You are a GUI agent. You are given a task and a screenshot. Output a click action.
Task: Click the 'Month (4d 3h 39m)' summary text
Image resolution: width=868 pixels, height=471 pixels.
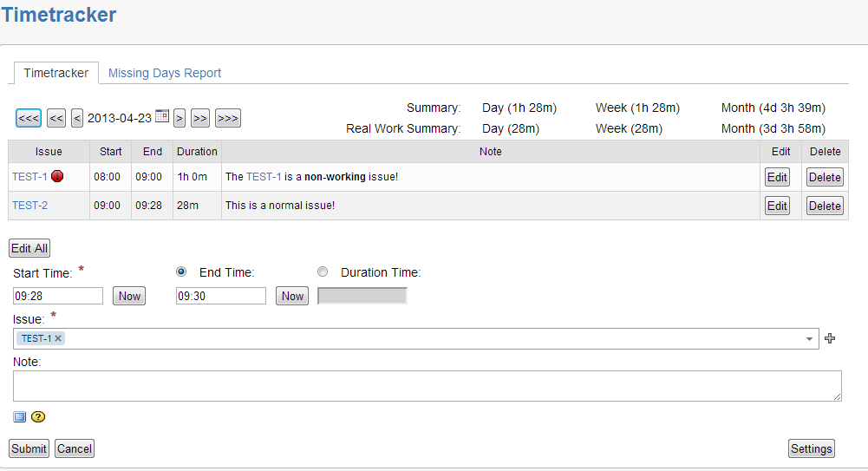click(x=773, y=108)
